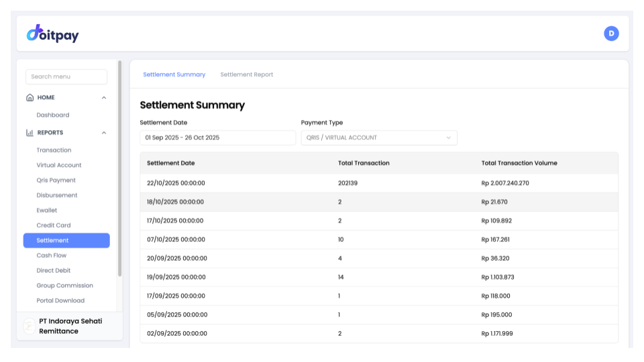Click the Total Transaction Volume header
The width and height of the screenshot is (644, 362).
pos(519,163)
